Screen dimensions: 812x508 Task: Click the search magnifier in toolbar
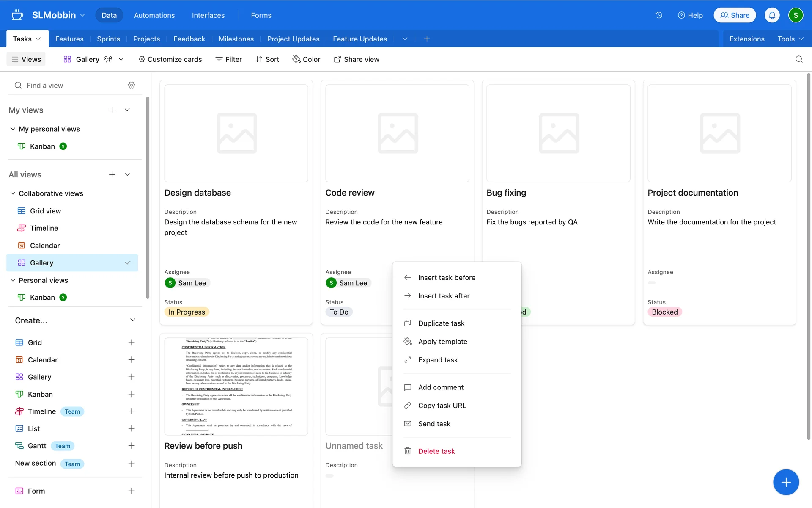point(798,59)
